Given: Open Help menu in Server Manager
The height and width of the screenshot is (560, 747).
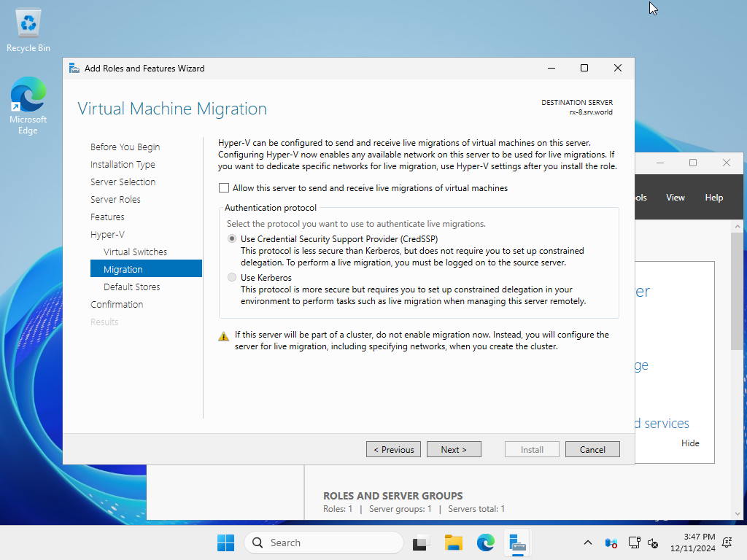Looking at the screenshot, I should pos(713,198).
